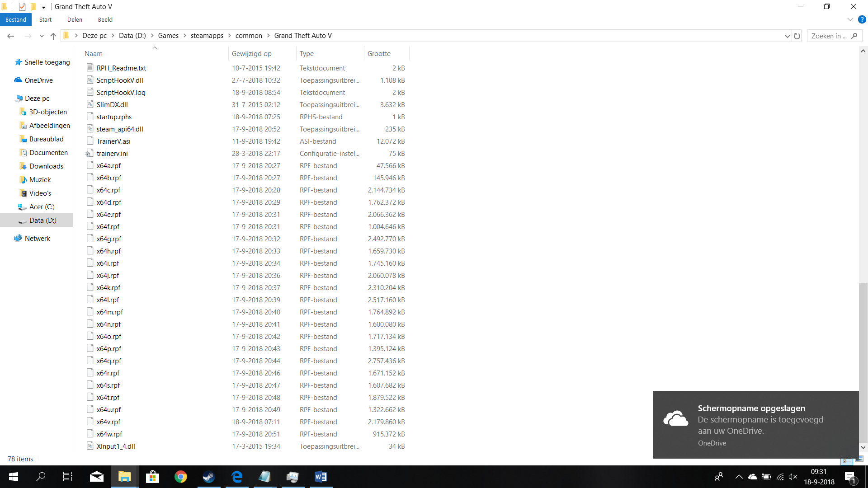Image resolution: width=868 pixels, height=488 pixels.
Task: Navigate to steamapps in breadcrumb
Action: coord(207,36)
